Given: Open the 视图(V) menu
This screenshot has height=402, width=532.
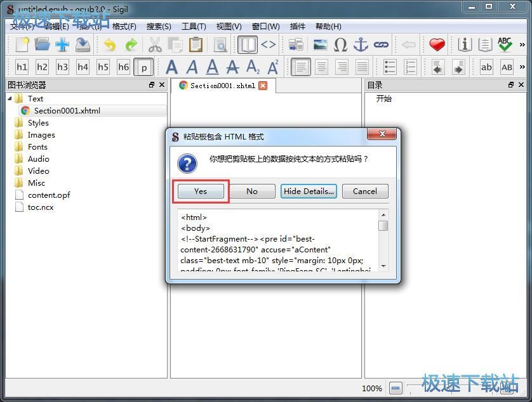Looking at the screenshot, I should coord(229,26).
